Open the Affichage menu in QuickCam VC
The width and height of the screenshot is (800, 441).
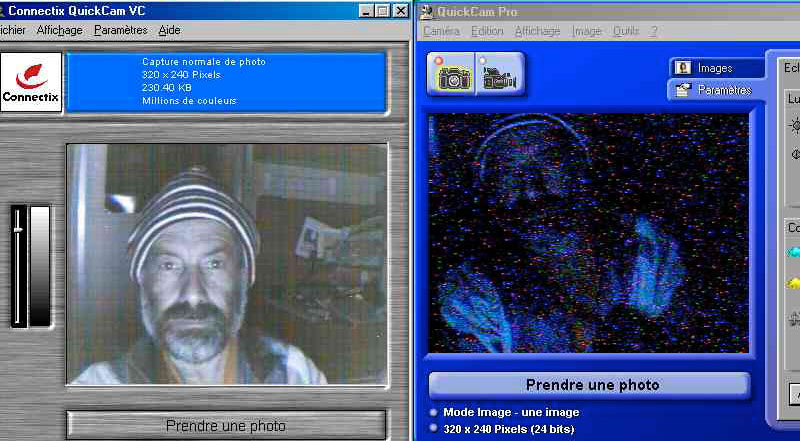tap(59, 30)
